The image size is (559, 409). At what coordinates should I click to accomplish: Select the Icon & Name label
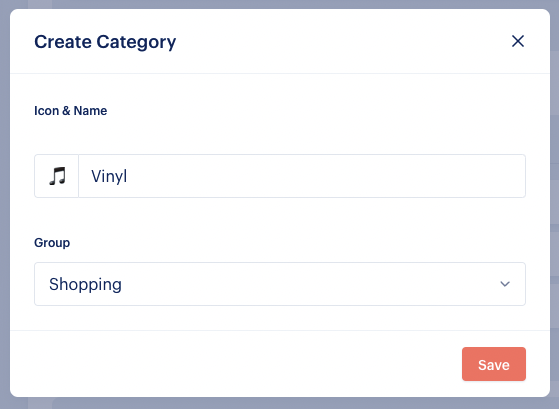tap(71, 111)
